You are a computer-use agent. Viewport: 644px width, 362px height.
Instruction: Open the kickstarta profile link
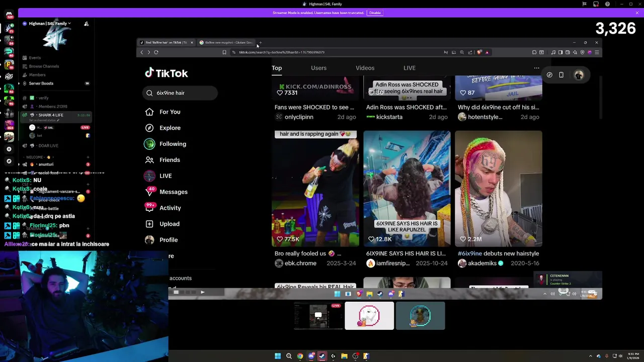[x=389, y=117]
